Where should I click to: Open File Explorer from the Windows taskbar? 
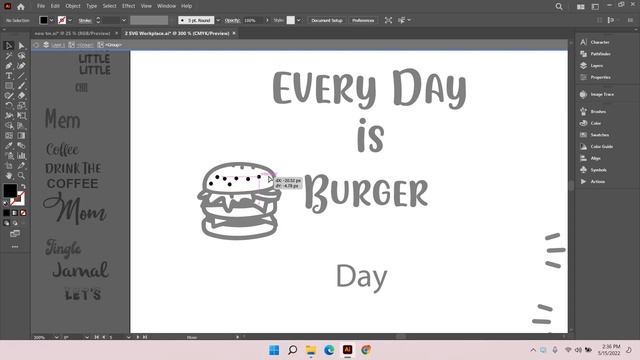point(311,350)
